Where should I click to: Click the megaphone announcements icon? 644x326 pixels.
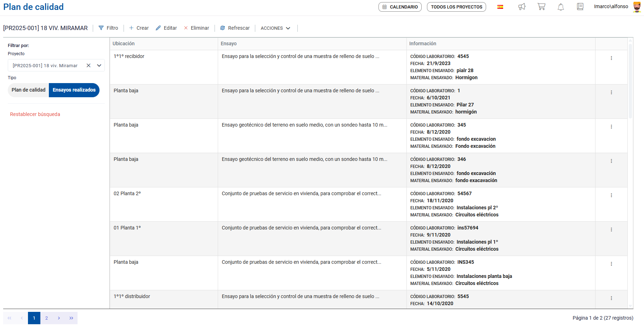coord(522,7)
